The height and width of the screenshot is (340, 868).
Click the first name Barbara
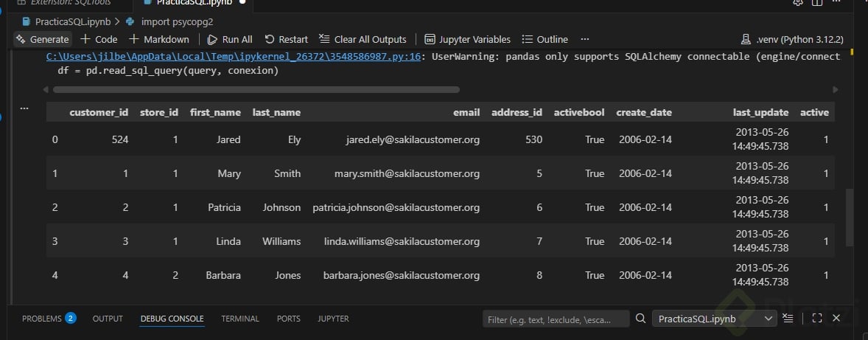click(x=223, y=275)
